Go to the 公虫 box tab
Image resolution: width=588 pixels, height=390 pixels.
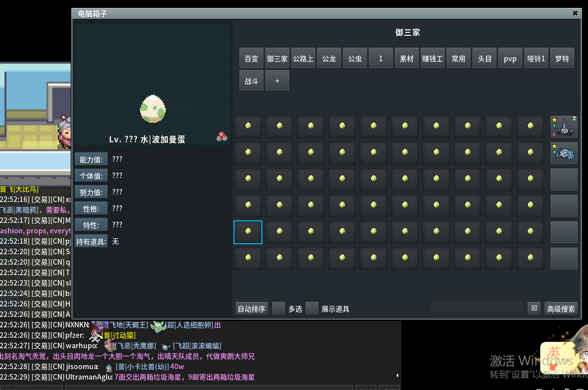point(355,58)
